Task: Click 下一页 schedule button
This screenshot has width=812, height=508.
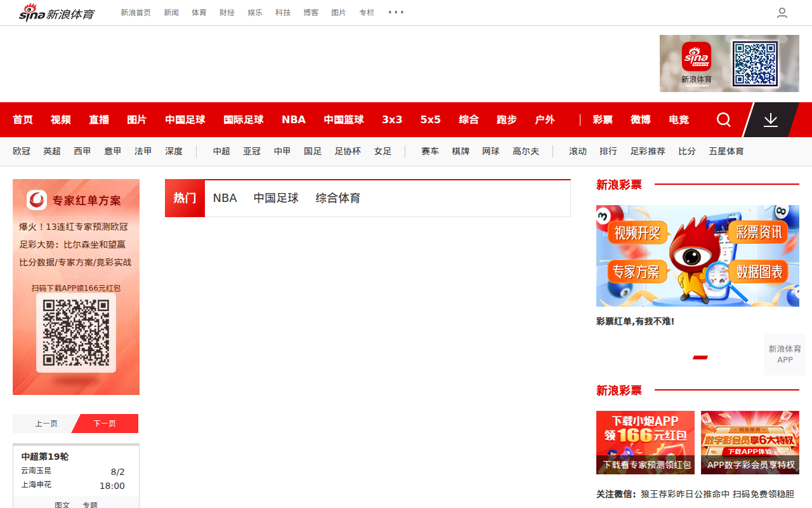Action: (x=105, y=424)
